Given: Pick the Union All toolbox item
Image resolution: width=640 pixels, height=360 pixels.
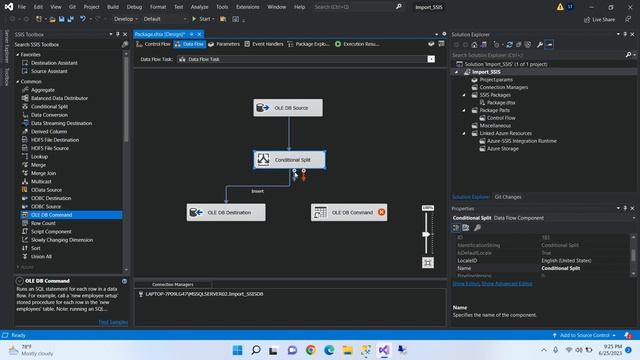Looking at the screenshot, I should 41,256.
